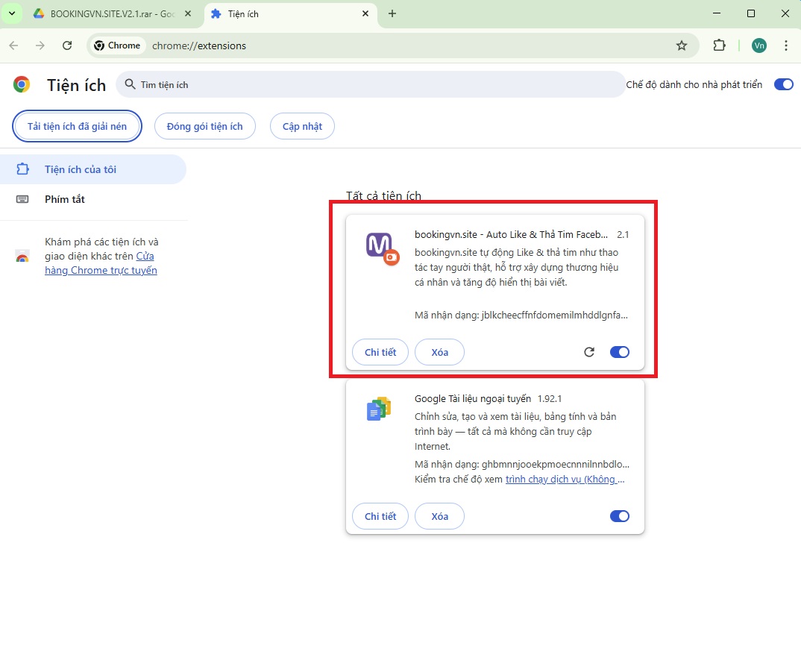Open Phím tắt in sidebar
Image resolution: width=801 pixels, height=672 pixels.
pyautogui.click(x=65, y=199)
